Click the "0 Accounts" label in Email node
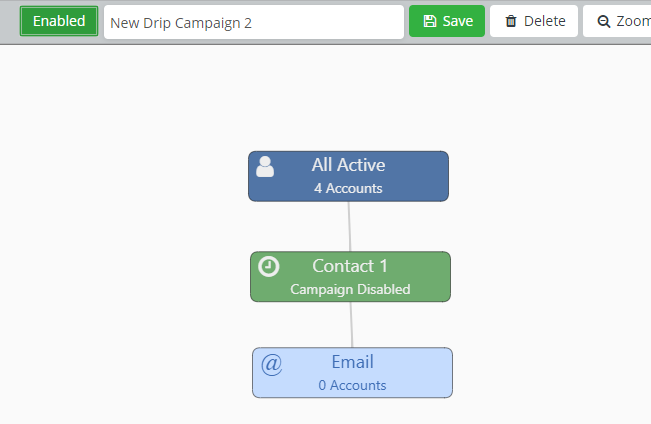This screenshot has height=424, width=651. pyautogui.click(x=352, y=385)
